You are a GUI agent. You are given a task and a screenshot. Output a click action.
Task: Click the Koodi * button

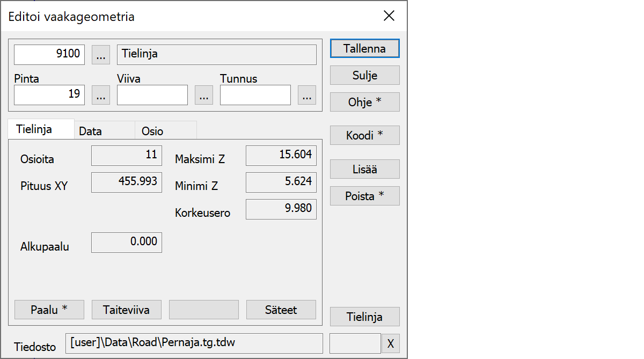[x=364, y=135]
